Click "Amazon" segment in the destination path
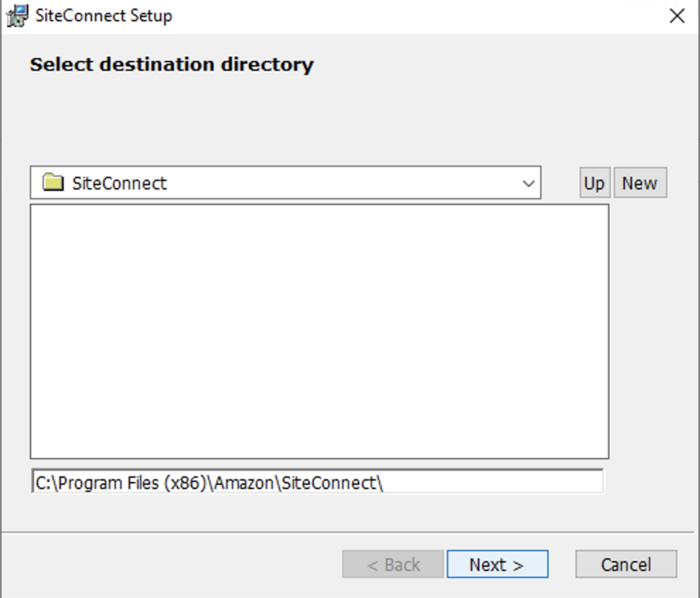Image resolution: width=700 pixels, height=598 pixels. [x=242, y=482]
